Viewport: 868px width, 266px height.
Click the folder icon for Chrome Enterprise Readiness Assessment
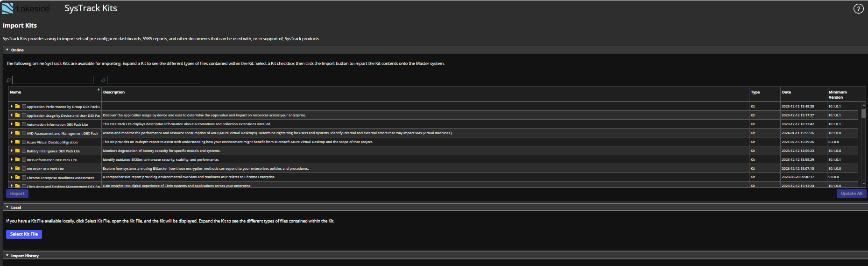[17, 178]
